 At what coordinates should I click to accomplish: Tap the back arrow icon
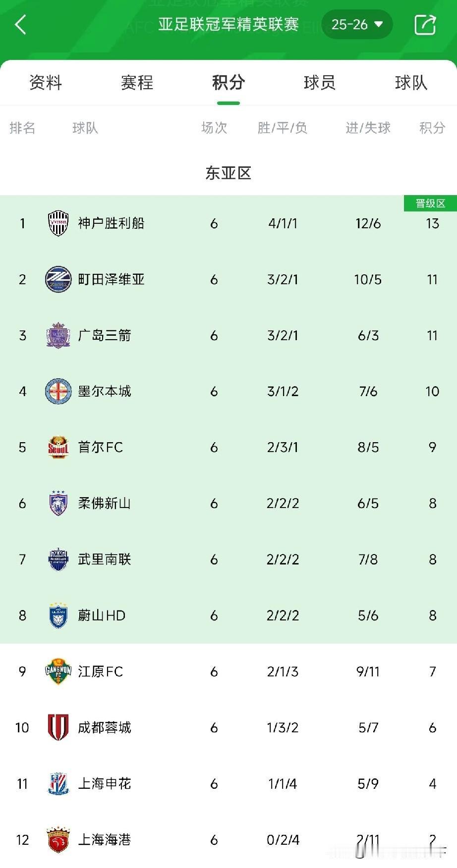click(20, 25)
